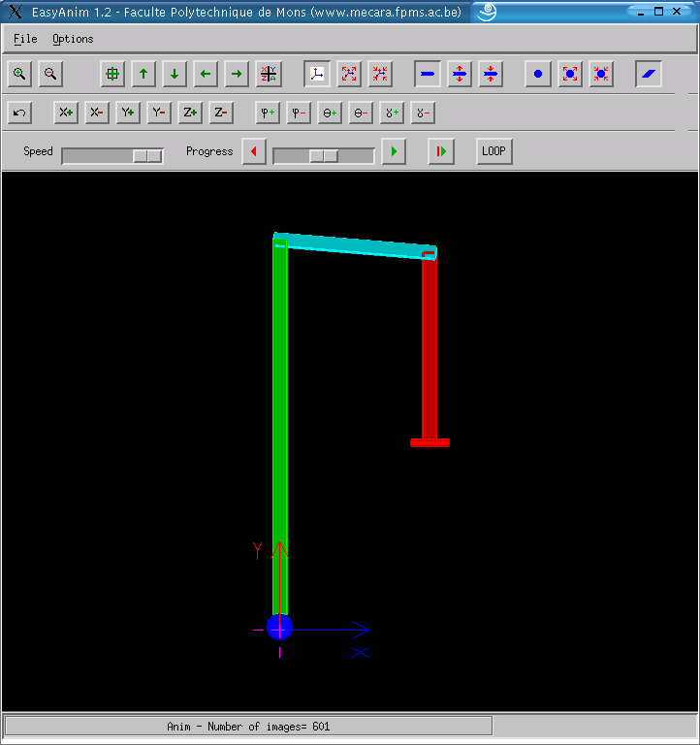
Task: Step animation backward with red arrow
Action: (254, 151)
